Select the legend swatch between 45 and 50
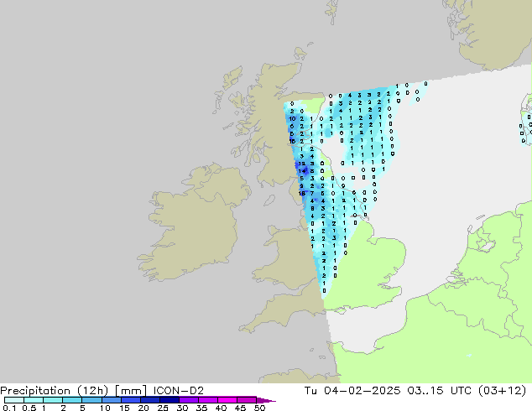This screenshot has width=532, height=411. tap(247, 400)
